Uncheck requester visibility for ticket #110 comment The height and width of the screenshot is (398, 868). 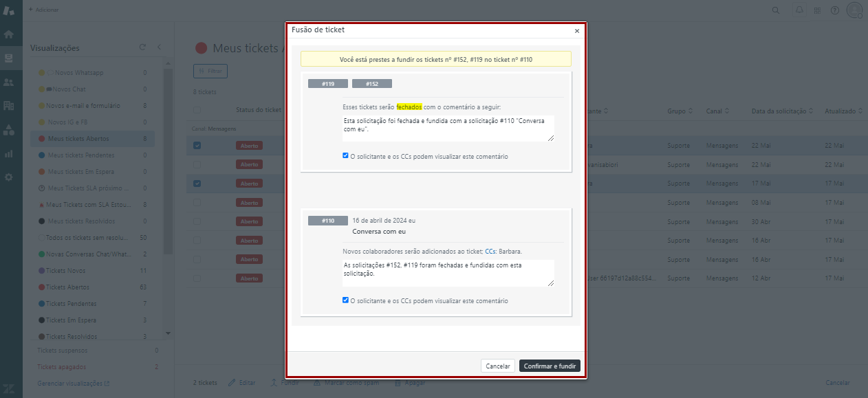pyautogui.click(x=345, y=300)
